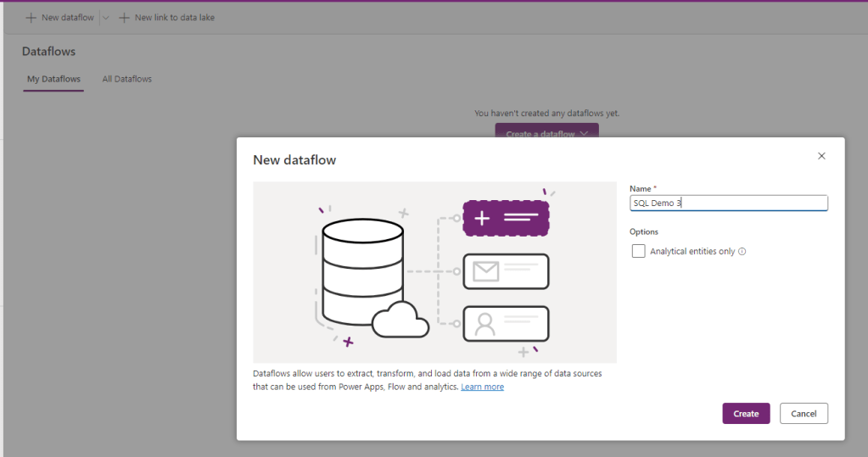Click the info icon next to Analytical entities only
This screenshot has height=457, width=868.
(x=742, y=252)
